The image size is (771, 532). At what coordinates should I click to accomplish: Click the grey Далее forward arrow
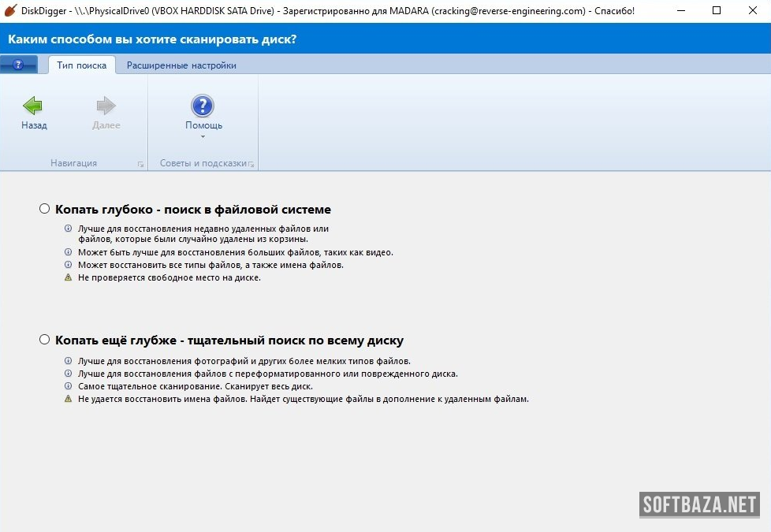[x=106, y=106]
